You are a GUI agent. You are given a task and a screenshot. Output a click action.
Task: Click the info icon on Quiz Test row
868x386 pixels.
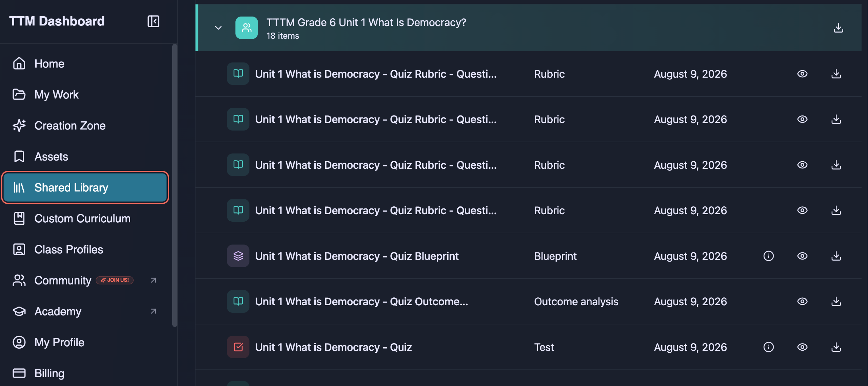769,347
